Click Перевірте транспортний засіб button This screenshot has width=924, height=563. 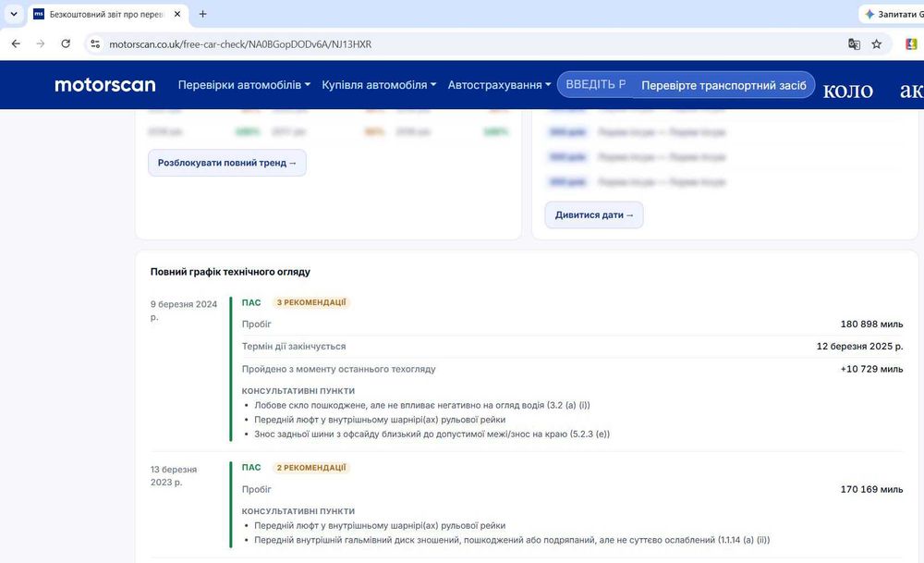point(723,85)
